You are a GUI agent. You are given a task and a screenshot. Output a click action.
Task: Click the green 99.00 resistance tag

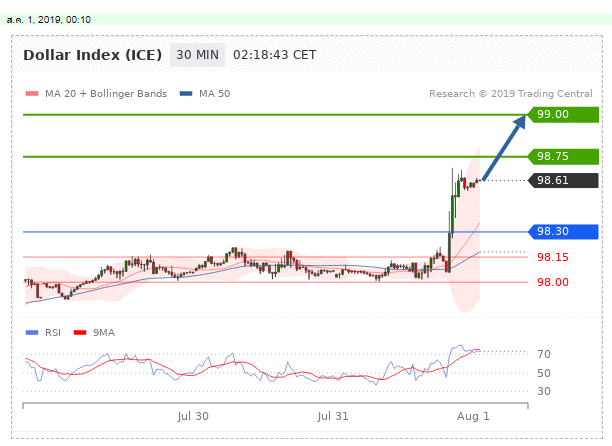coord(563,115)
